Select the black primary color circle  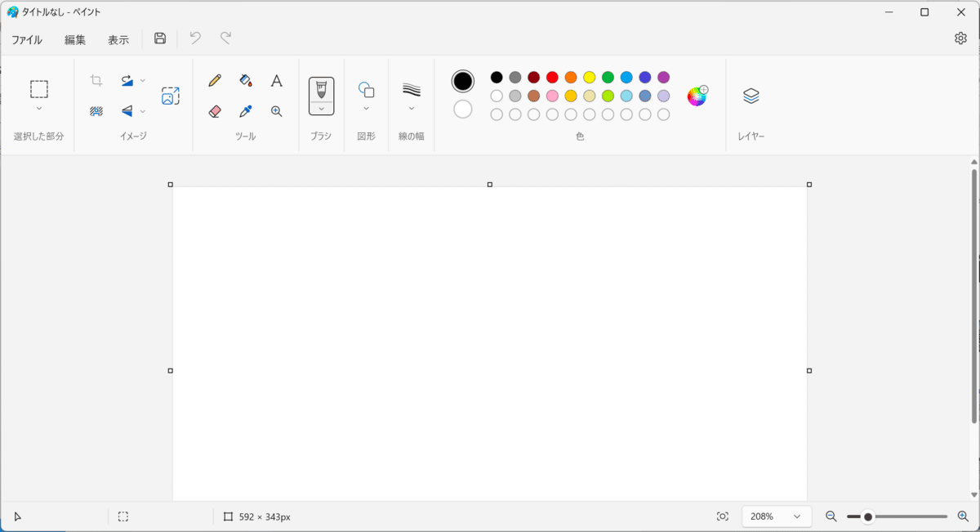pyautogui.click(x=463, y=81)
